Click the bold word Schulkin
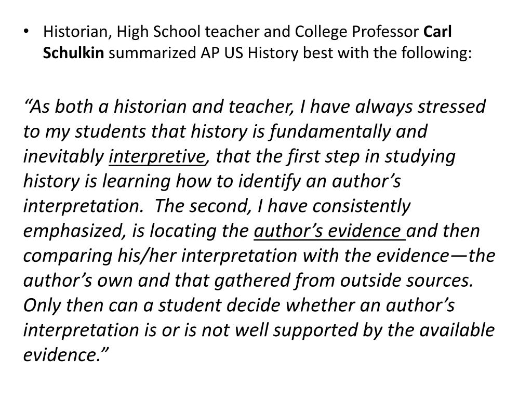The width and height of the screenshot is (532, 399). [x=73, y=53]
